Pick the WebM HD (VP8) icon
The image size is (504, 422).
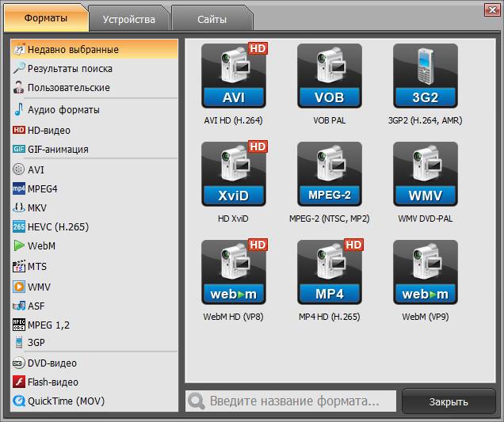233,272
